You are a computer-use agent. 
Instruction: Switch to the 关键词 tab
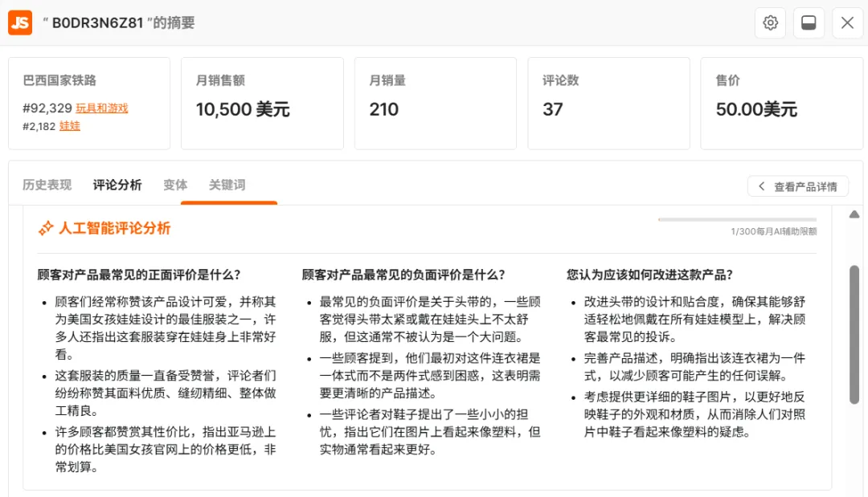pyautogui.click(x=227, y=184)
